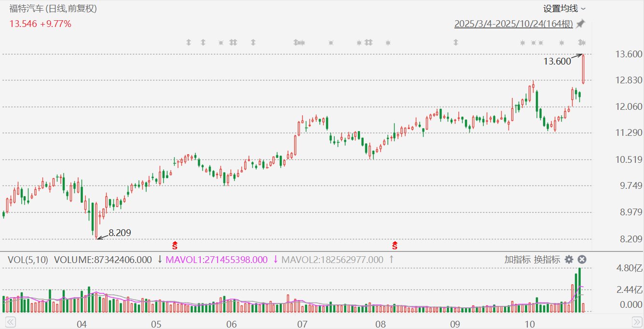Open the 2025/3/4-2025/10/24 date range link
The height and width of the screenshot is (329, 644).
point(513,24)
